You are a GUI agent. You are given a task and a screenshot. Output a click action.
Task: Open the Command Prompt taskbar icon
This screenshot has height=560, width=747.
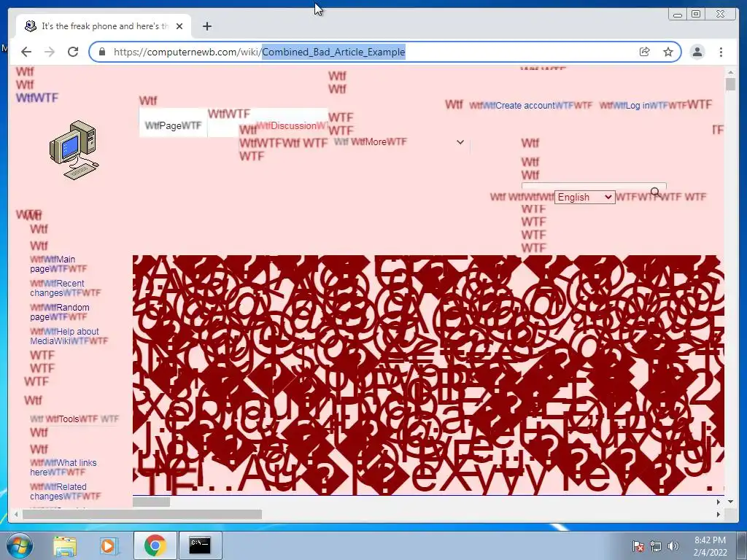[200, 545]
